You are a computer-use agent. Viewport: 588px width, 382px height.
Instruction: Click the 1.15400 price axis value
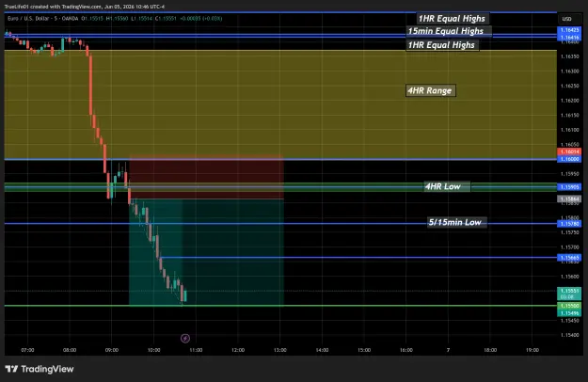(569, 335)
